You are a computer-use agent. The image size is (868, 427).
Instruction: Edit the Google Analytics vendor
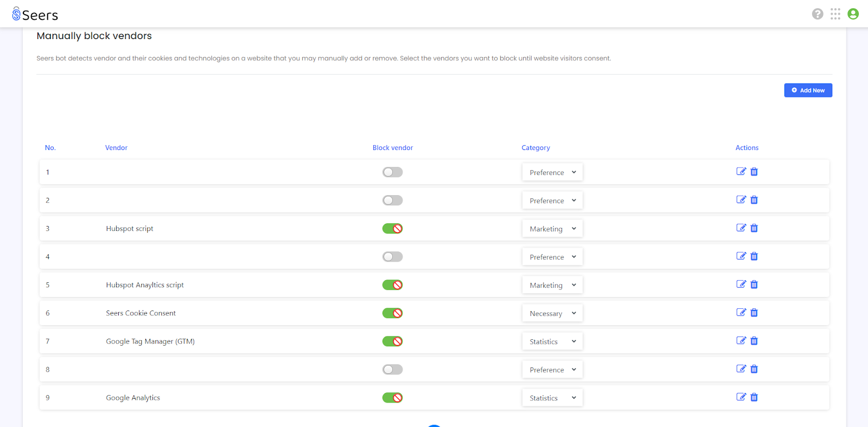tap(741, 397)
